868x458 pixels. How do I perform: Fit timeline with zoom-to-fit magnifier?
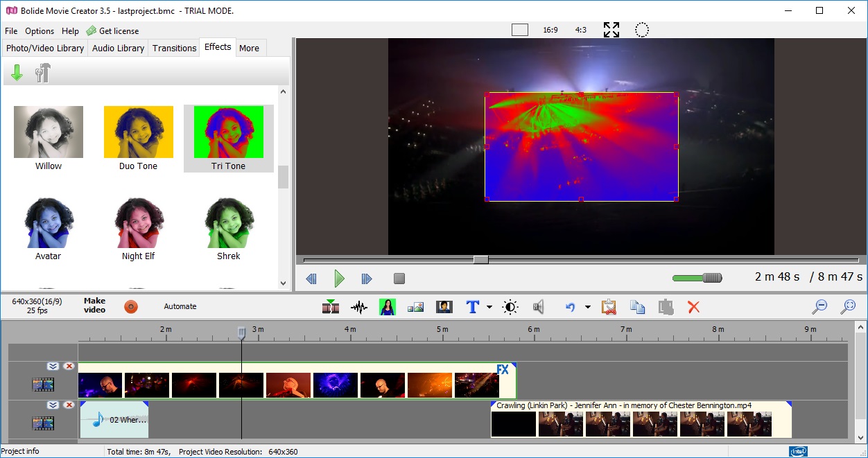[x=847, y=307]
